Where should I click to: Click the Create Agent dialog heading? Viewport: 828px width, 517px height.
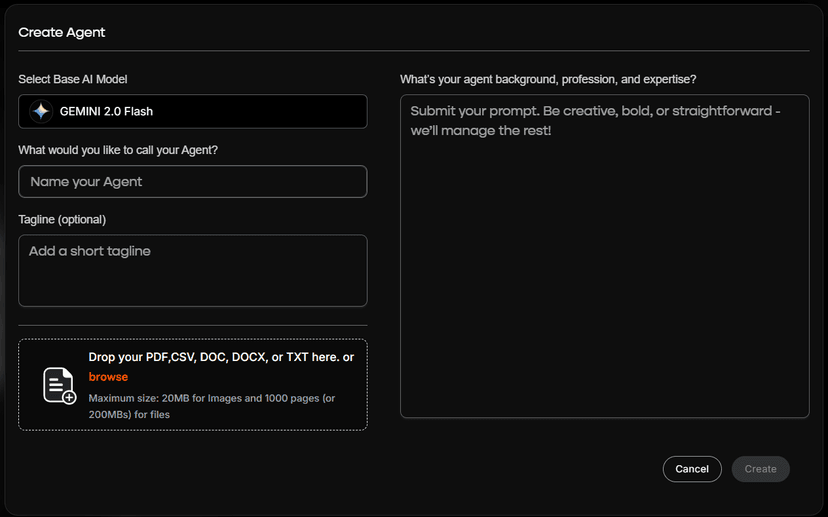pyautogui.click(x=62, y=32)
